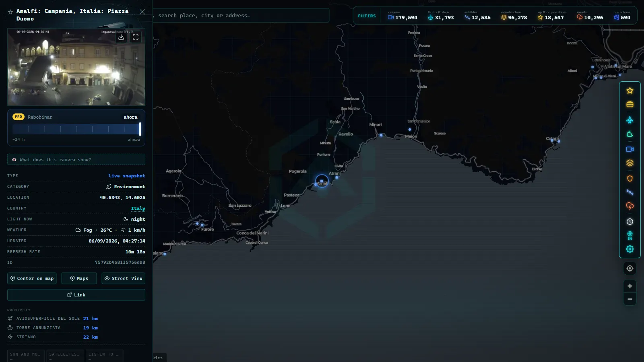Download the camera snapshot image
Screen dimensions: 644x362
pyautogui.click(x=121, y=37)
